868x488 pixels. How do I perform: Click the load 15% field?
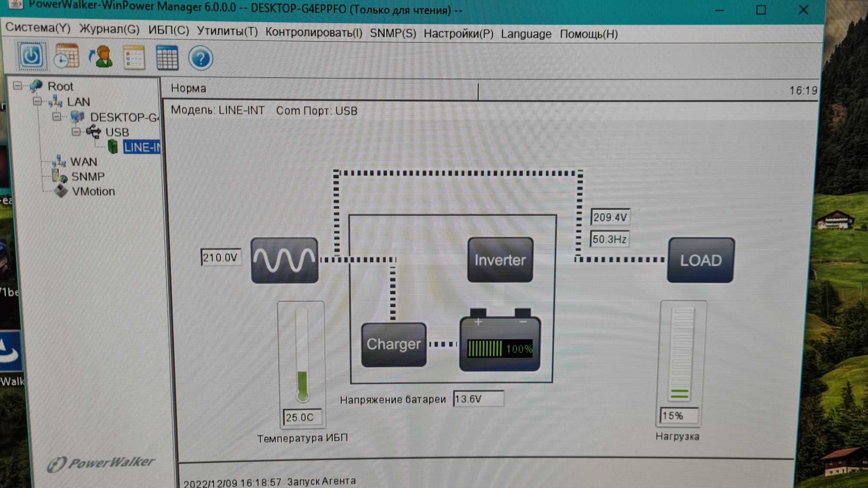pyautogui.click(x=679, y=416)
